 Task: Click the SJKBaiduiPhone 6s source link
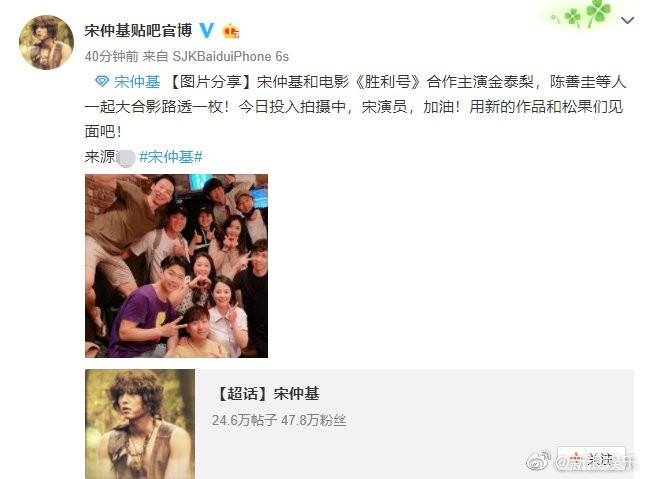tap(230, 56)
